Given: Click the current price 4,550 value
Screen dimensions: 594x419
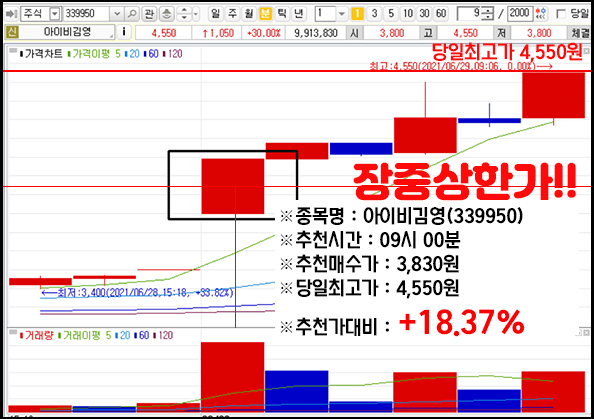Looking at the screenshot, I should [164, 33].
